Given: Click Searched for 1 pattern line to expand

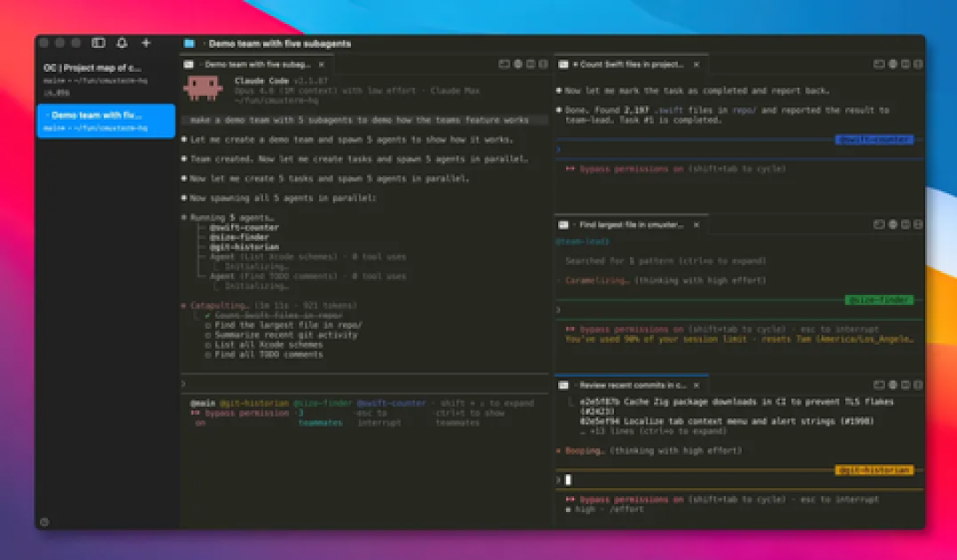Looking at the screenshot, I should (x=665, y=261).
